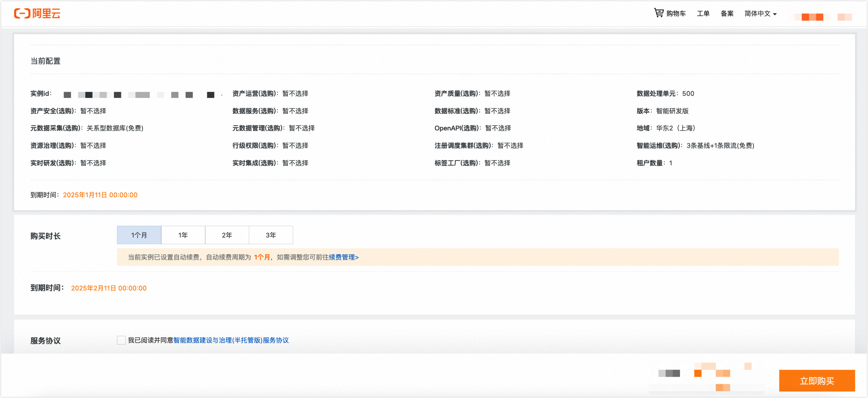Image resolution: width=868 pixels, height=398 pixels.
Task: Open the 备案 filing menu item
Action: [x=727, y=14]
